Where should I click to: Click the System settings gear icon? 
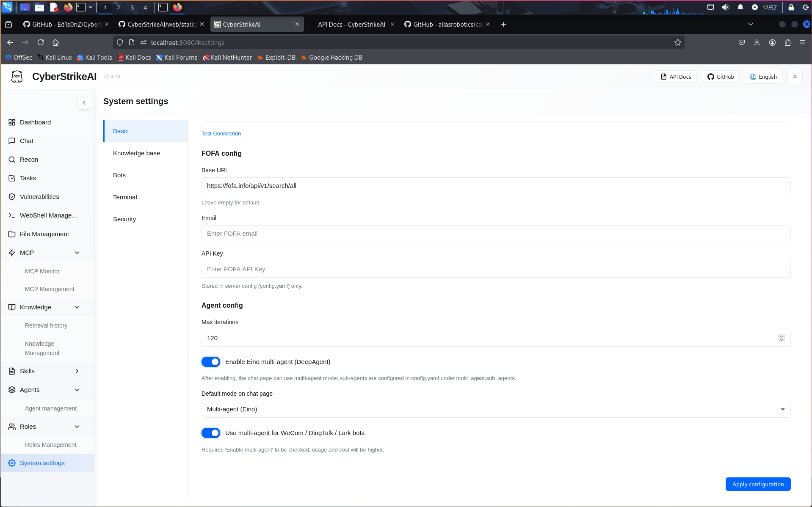tap(12, 463)
